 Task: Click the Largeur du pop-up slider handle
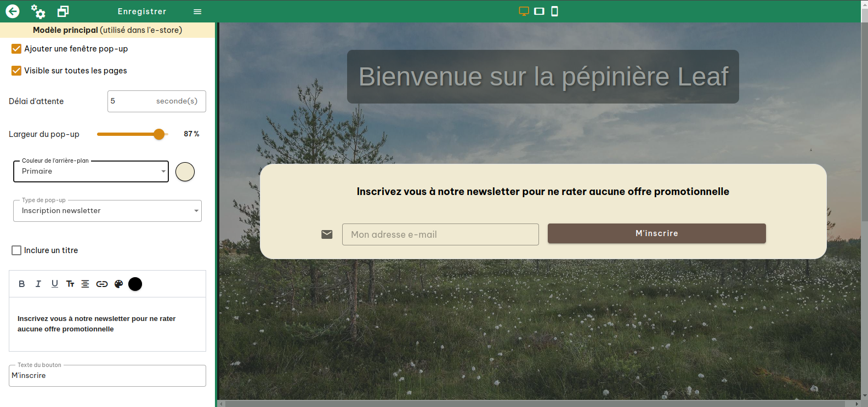[159, 134]
